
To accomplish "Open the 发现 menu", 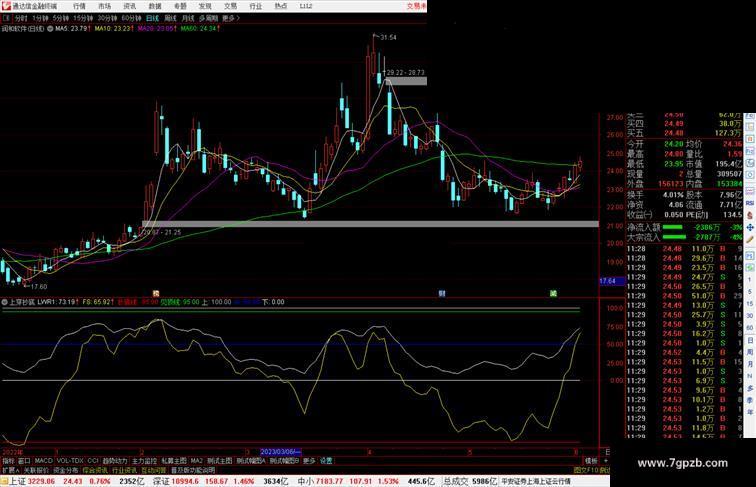I will coord(205,6).
